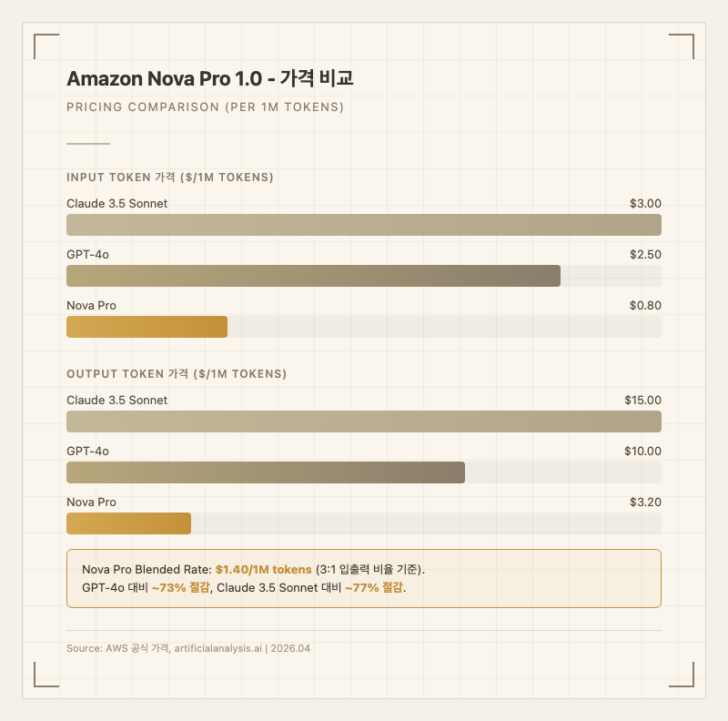Click the $0.80 Nova Pro input price
Viewport: 728px width, 721px height.
pos(645,306)
